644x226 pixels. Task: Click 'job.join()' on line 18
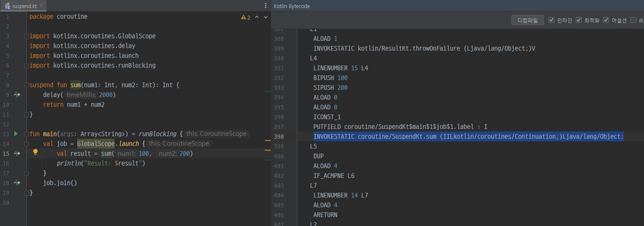click(60, 183)
